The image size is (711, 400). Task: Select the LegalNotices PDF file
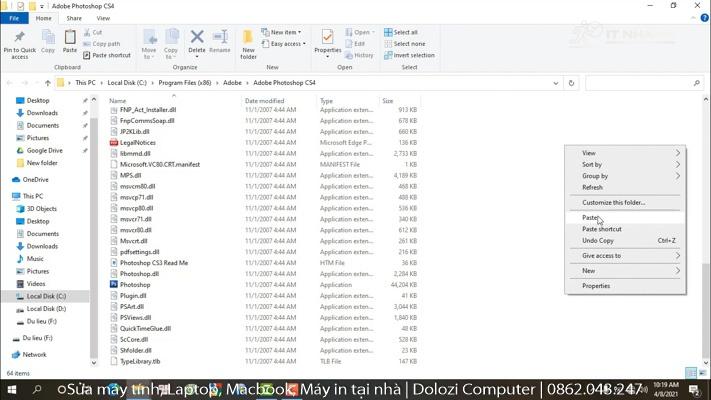click(137, 142)
